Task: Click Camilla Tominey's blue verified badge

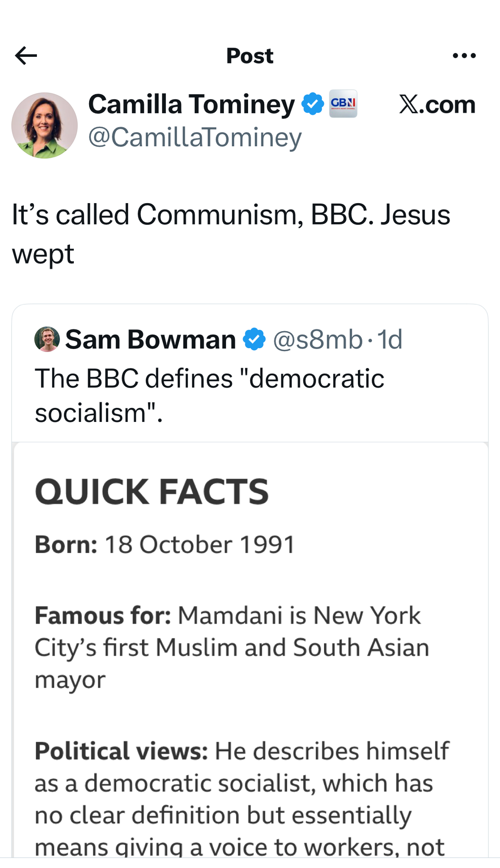Action: (312, 104)
